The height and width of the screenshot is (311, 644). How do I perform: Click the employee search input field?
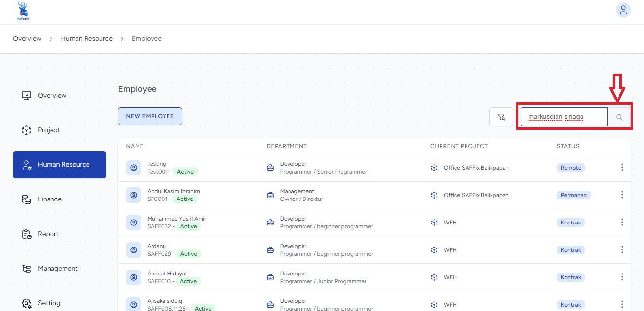[x=564, y=117]
